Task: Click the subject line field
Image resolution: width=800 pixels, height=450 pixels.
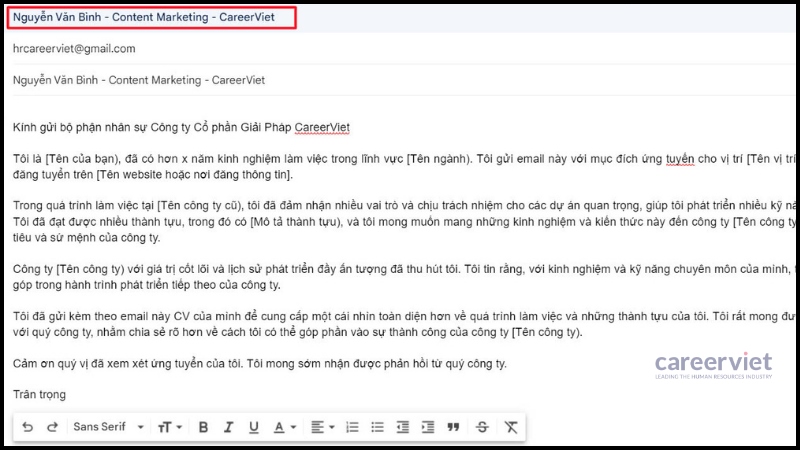Action: tap(403, 80)
